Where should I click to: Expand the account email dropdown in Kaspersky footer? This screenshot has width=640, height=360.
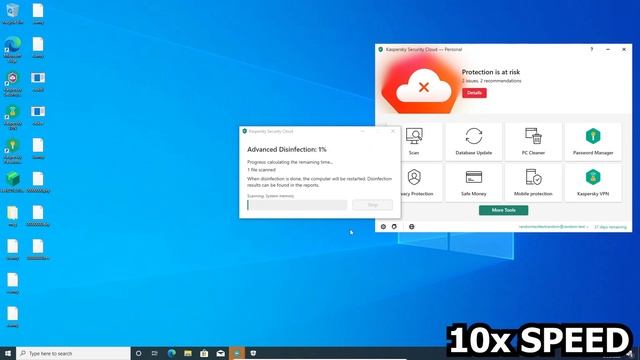pyautogui.click(x=553, y=227)
